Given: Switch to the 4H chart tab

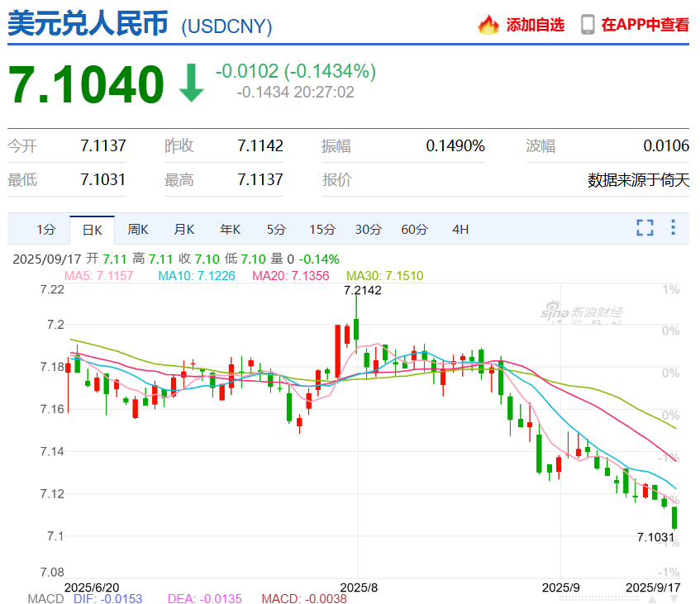Looking at the screenshot, I should (460, 230).
